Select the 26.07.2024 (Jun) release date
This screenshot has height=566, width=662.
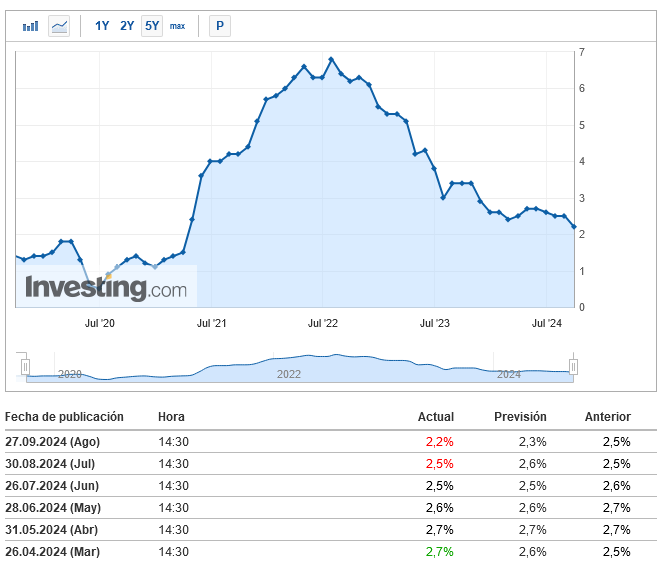click(52, 486)
